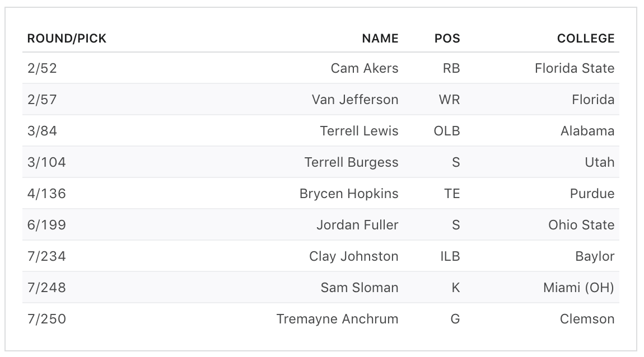This screenshot has height=357, width=644.
Task: Click the COLLEGE column header
Action: click(585, 39)
